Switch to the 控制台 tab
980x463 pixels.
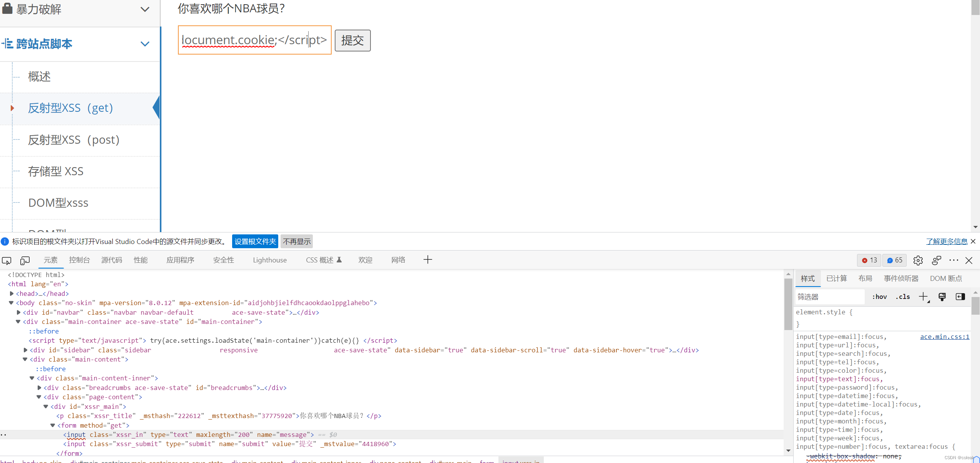(x=79, y=260)
